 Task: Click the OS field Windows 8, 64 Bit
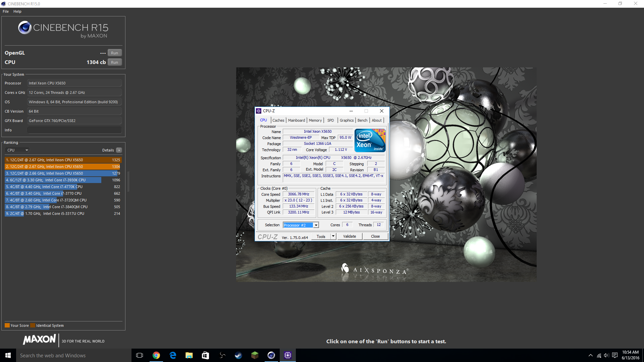tap(74, 102)
